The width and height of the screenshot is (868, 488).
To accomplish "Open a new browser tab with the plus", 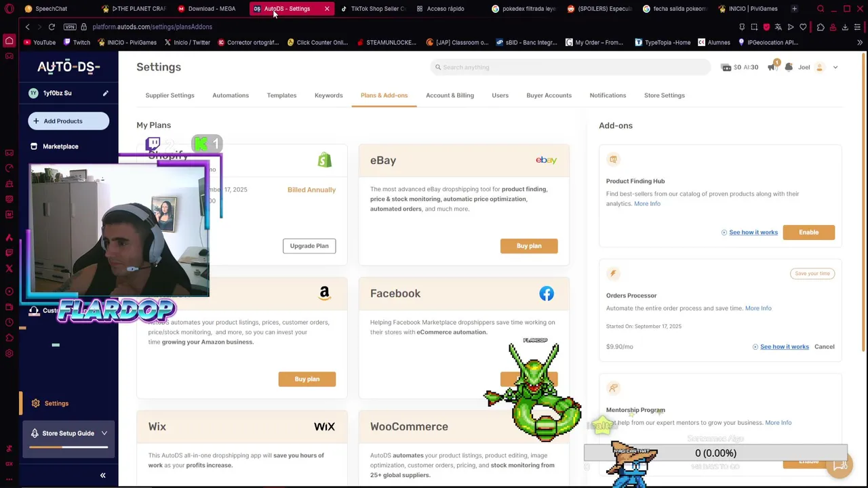I will click(x=794, y=9).
